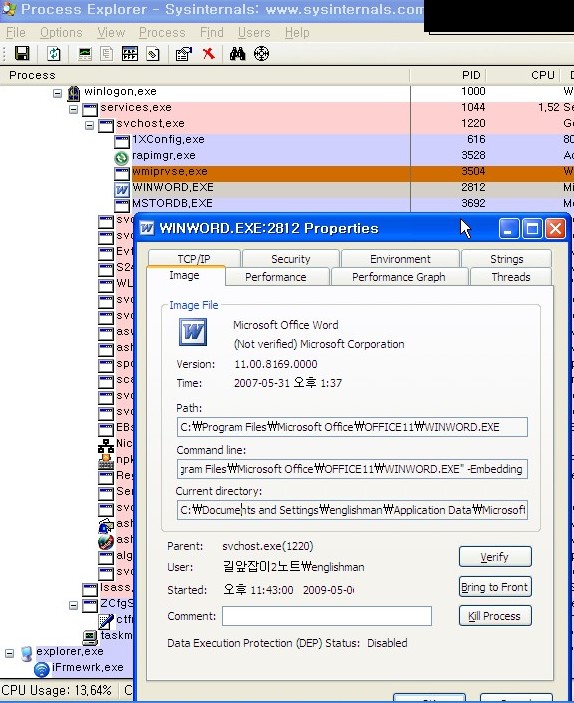Click the Show Process Tree toolbar icon

click(106, 54)
